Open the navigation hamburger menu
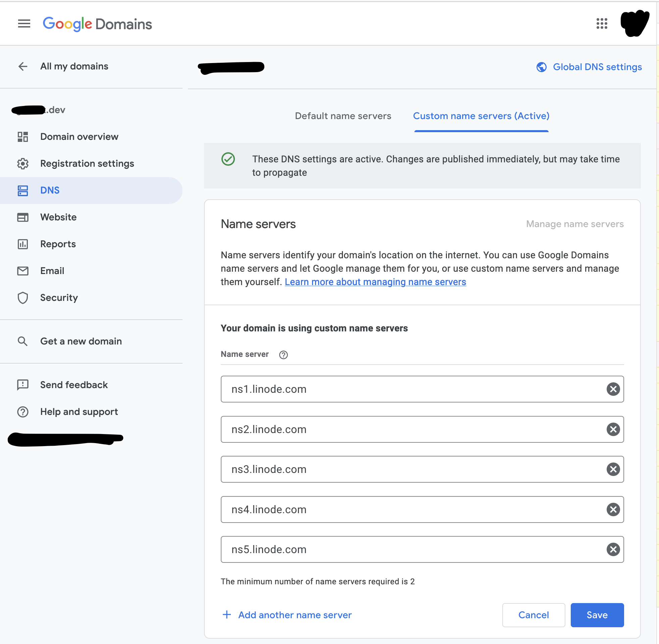Image resolution: width=659 pixels, height=644 pixels. (24, 23)
